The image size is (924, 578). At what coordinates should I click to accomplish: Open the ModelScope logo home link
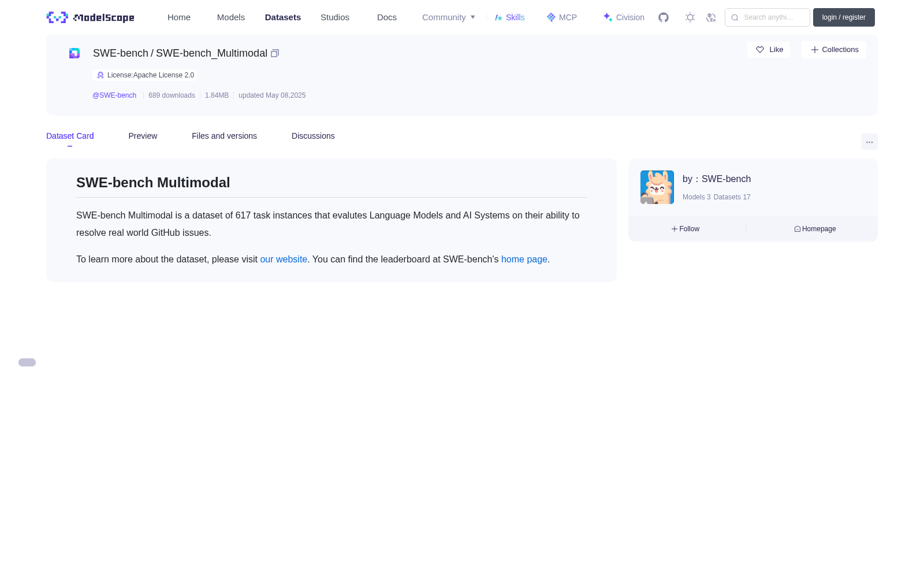[90, 17]
